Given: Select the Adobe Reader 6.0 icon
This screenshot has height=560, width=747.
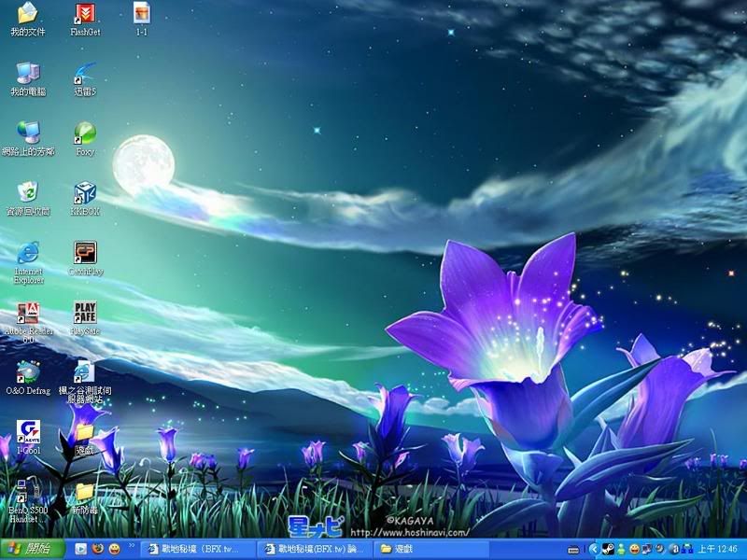Looking at the screenshot, I should (x=28, y=313).
